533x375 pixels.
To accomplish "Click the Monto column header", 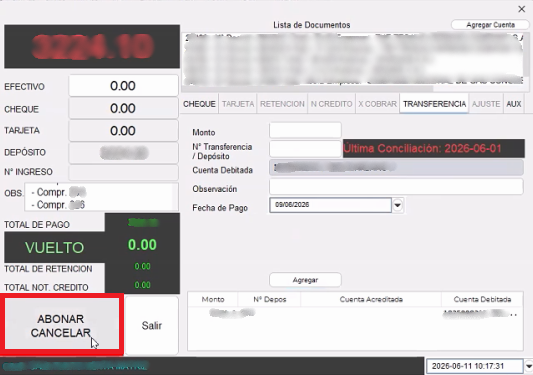I will click(213, 299).
